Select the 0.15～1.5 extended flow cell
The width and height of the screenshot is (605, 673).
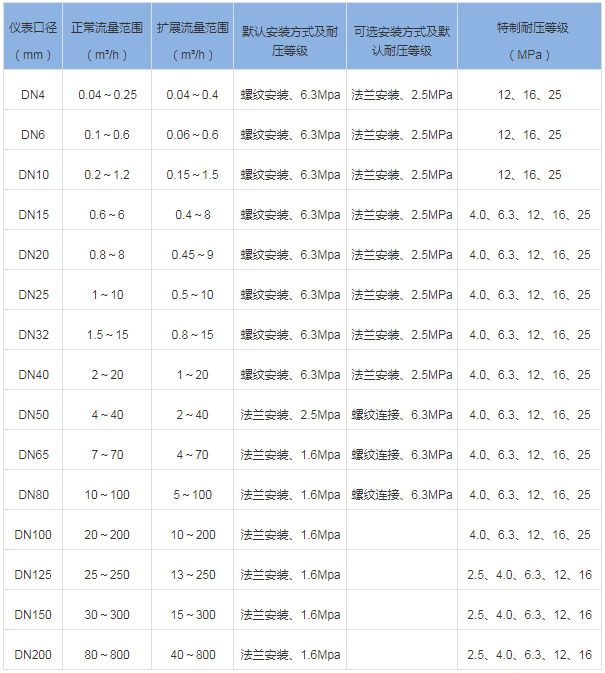tap(192, 175)
